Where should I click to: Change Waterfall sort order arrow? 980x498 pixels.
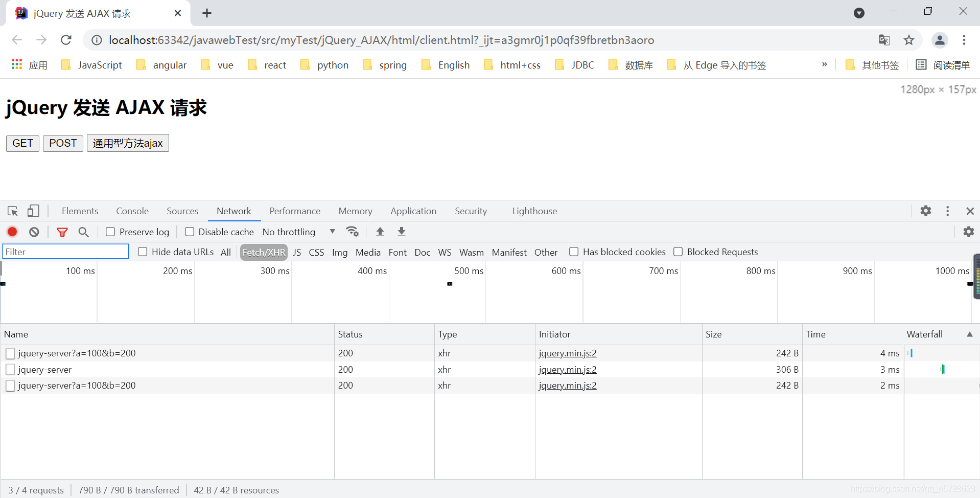tap(970, 334)
